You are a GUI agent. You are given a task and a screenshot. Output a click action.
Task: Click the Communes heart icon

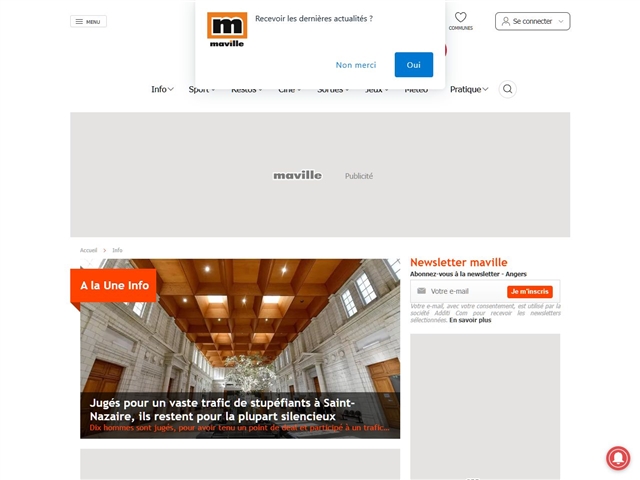[460, 17]
